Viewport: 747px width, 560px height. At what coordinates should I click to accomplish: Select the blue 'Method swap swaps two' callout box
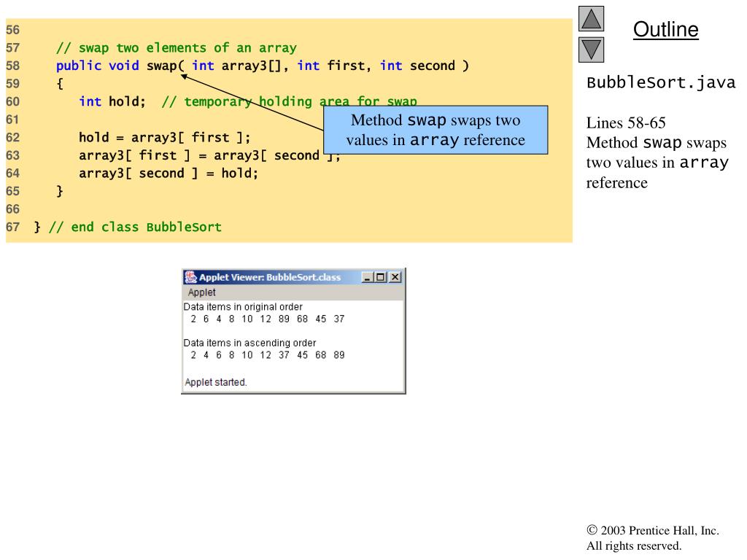coord(436,130)
